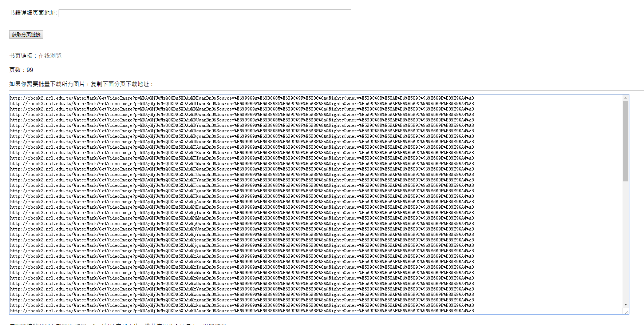Screen dimensions: 644x325
Task: Click the textarea resize grip at its corner
Action: pos(626,312)
